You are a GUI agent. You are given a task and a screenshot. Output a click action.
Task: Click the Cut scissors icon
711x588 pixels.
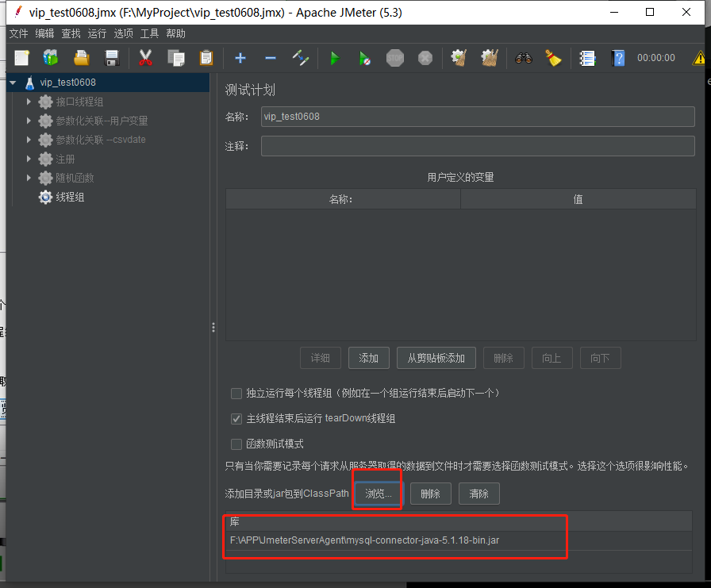click(x=145, y=58)
